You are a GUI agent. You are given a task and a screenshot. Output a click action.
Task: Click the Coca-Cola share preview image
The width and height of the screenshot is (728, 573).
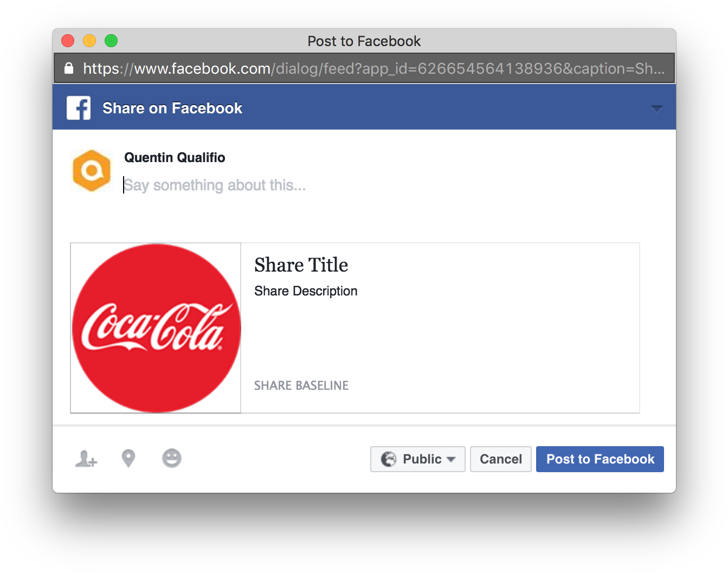coord(156,328)
